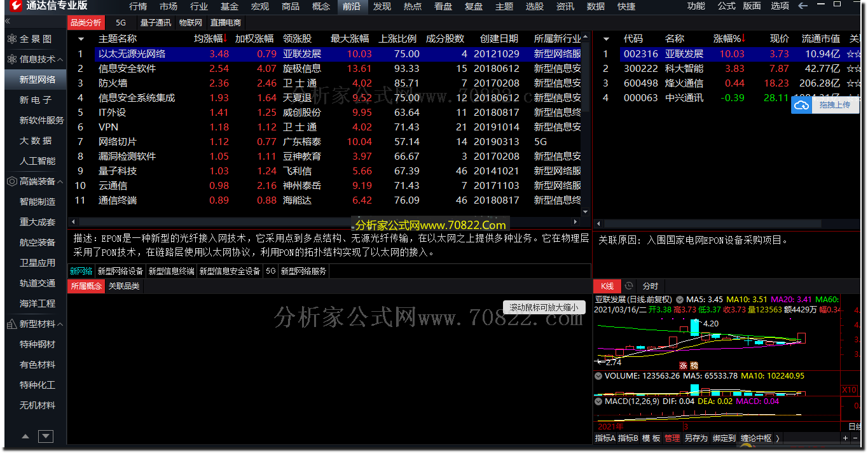868x453 pixels.
Task: Click the 缠论中枢 indicator button
Action: tap(755, 438)
